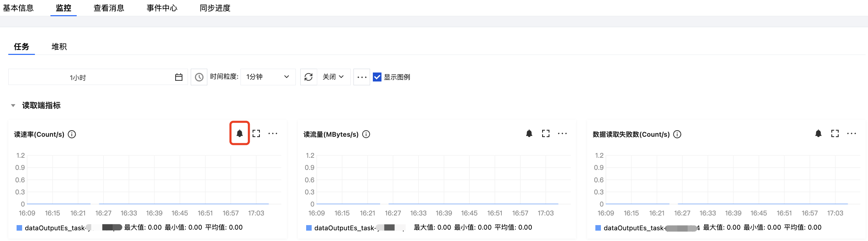Click the 读流量(MBytes/s) chart title

331,134
